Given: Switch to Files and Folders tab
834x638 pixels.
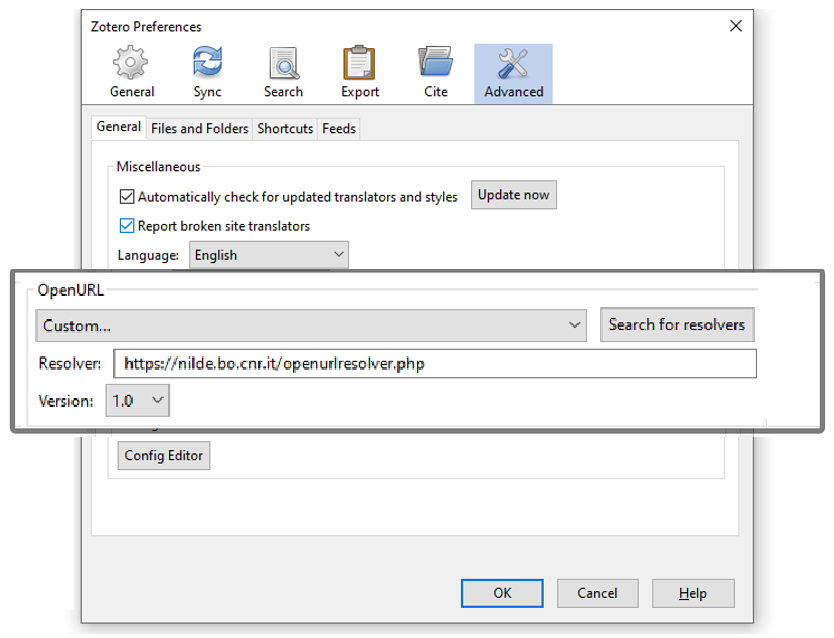Looking at the screenshot, I should point(199,129).
